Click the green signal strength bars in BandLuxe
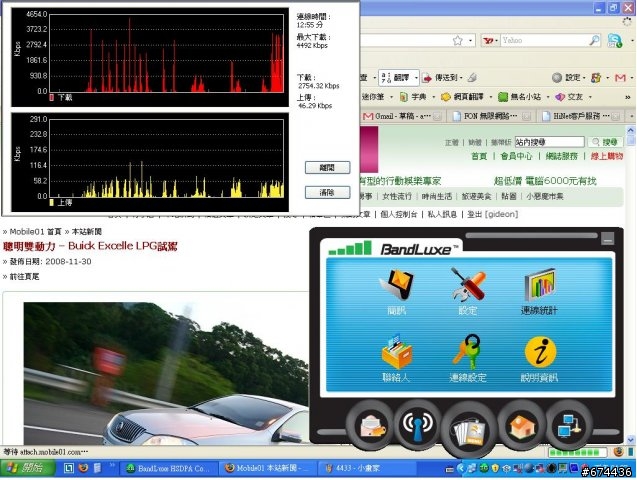The image size is (637, 480). click(x=350, y=248)
